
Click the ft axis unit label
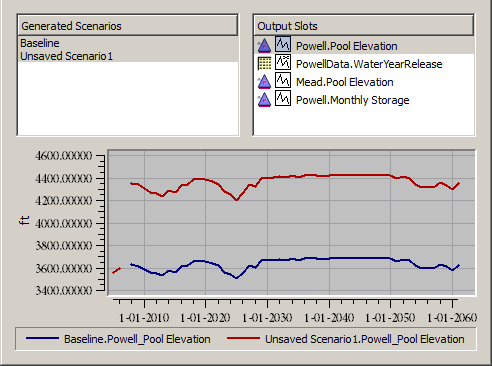click(x=24, y=220)
